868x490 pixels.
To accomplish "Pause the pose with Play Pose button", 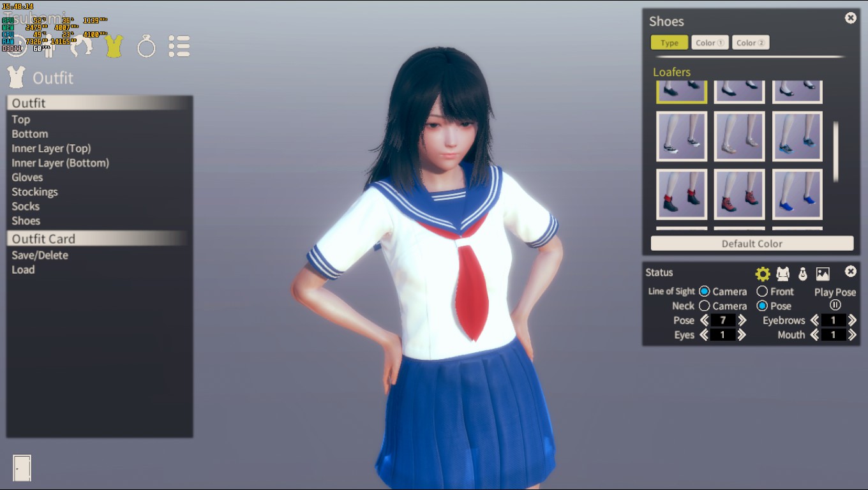I will click(835, 305).
